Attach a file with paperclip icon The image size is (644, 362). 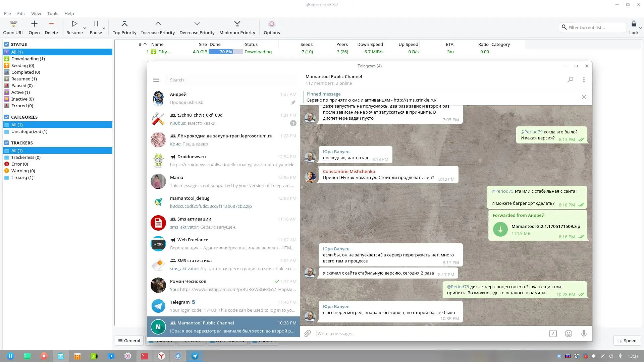(x=308, y=334)
